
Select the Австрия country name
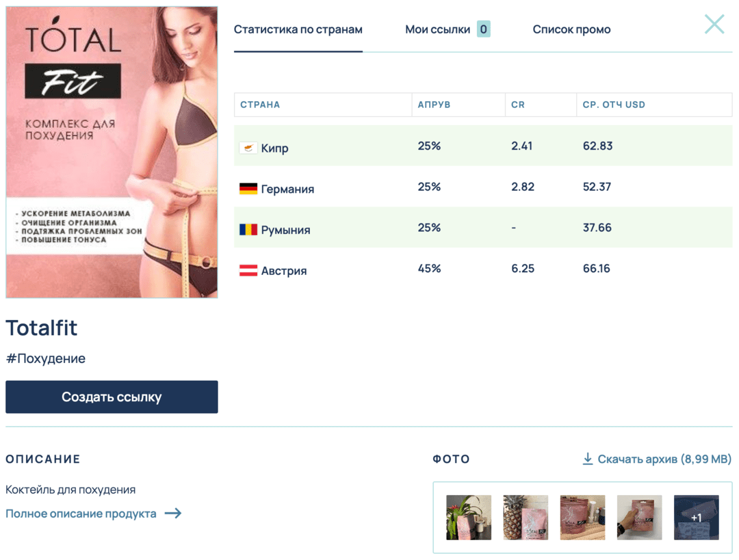284,270
